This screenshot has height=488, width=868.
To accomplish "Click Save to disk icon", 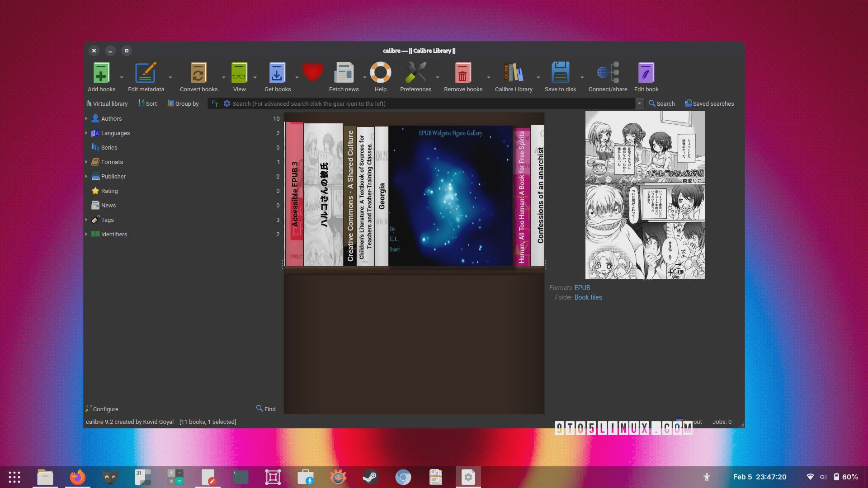I will click(560, 73).
